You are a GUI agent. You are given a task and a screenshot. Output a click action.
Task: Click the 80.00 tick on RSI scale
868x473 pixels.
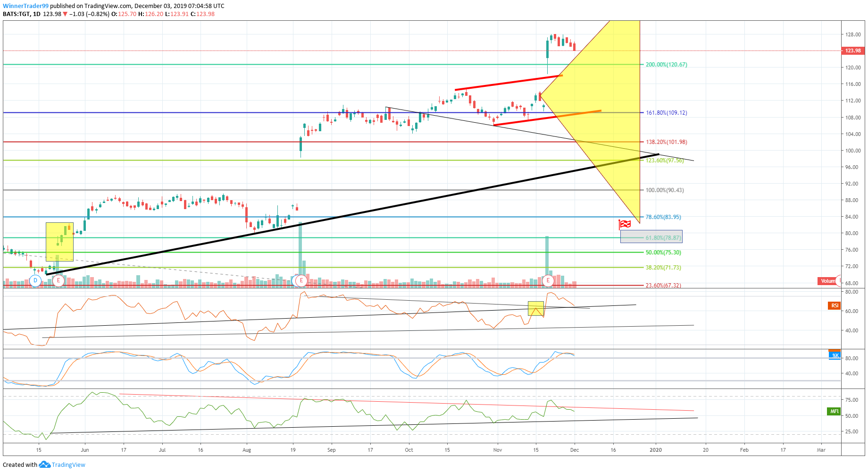tap(852, 292)
